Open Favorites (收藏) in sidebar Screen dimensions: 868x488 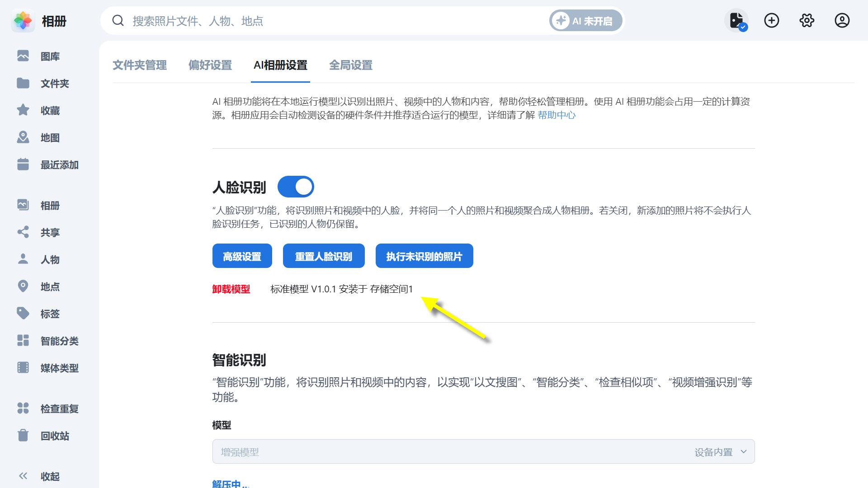tap(50, 111)
